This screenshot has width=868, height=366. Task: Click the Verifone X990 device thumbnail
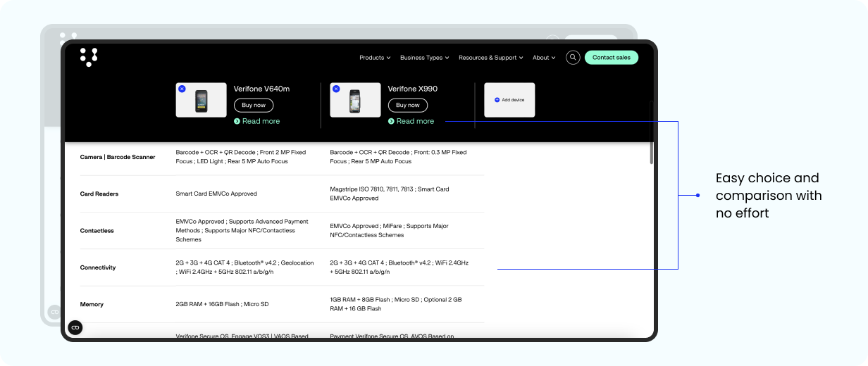[356, 100]
